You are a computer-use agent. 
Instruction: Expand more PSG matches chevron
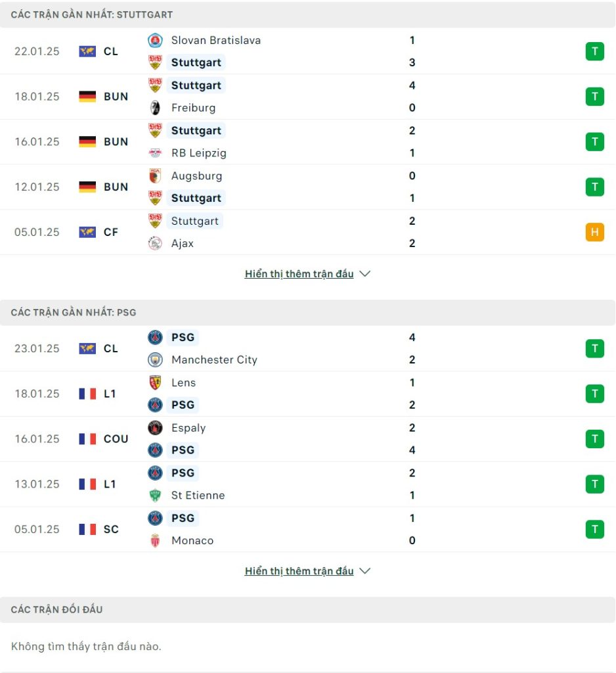pyautogui.click(x=364, y=571)
